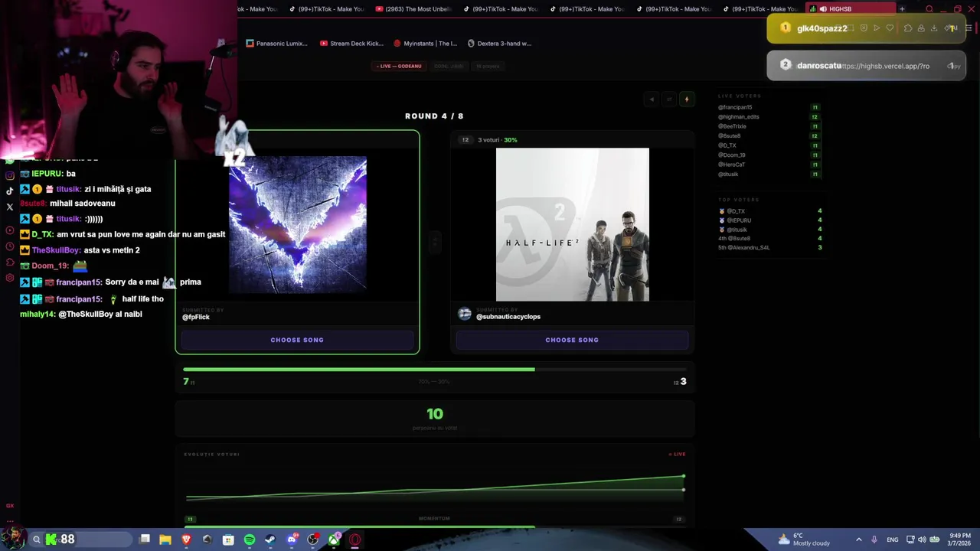The image size is (980, 551).
Task: Open Task View on taskbar
Action: point(145,540)
